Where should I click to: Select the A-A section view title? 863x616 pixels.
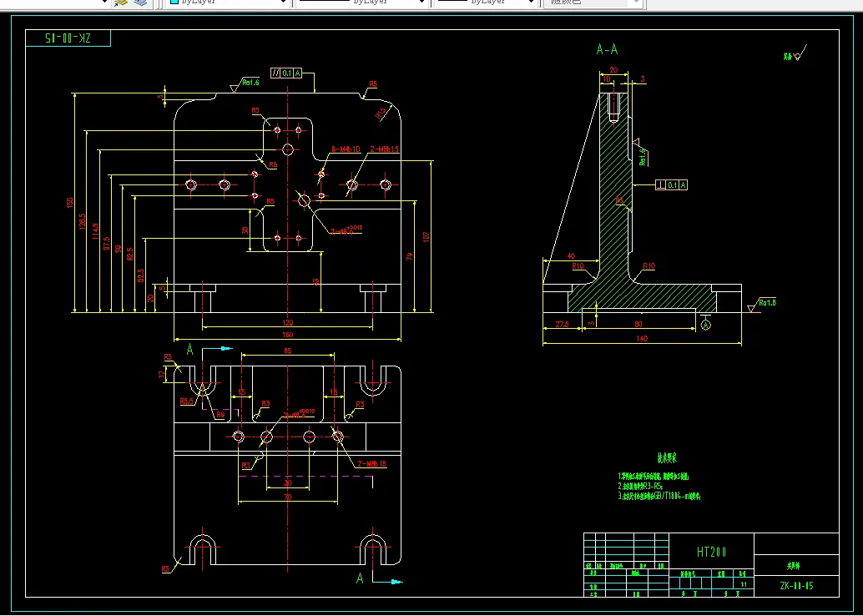607,50
